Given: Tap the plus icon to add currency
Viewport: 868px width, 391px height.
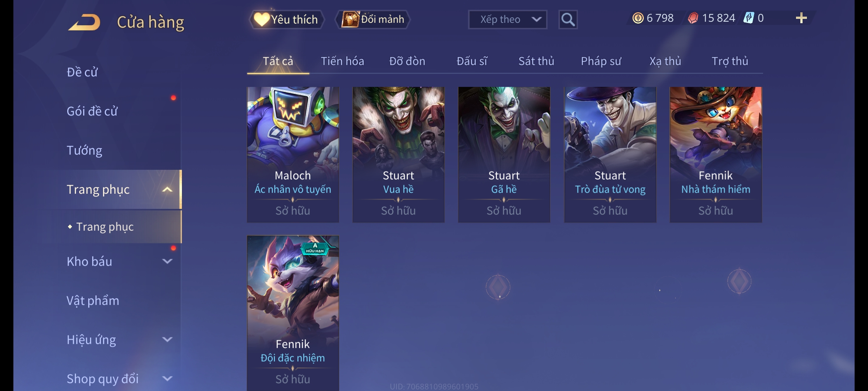Looking at the screenshot, I should point(801,18).
